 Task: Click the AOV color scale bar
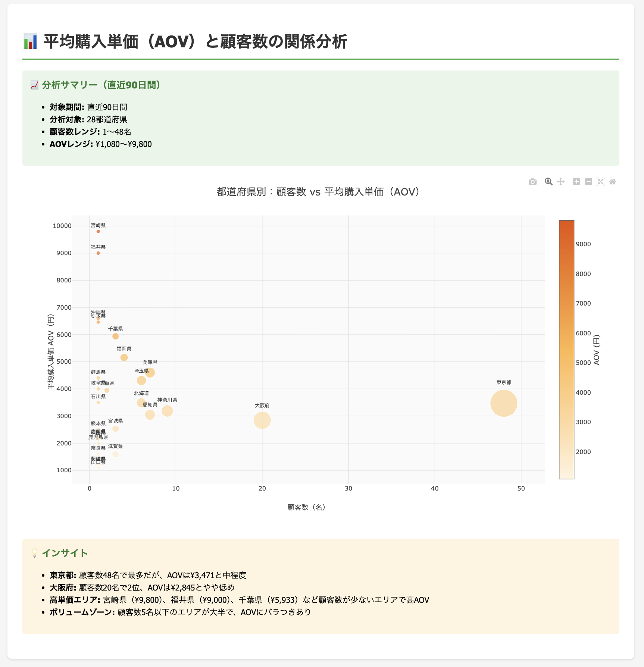(566, 349)
